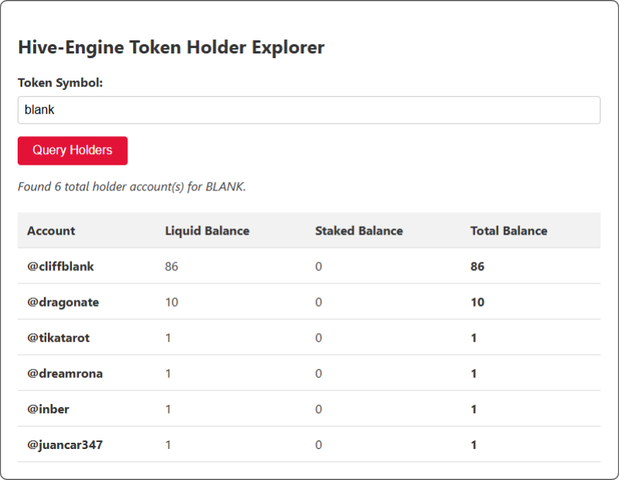Click the @cliffblank account name
The width and height of the screenshot is (619, 480).
60,266
